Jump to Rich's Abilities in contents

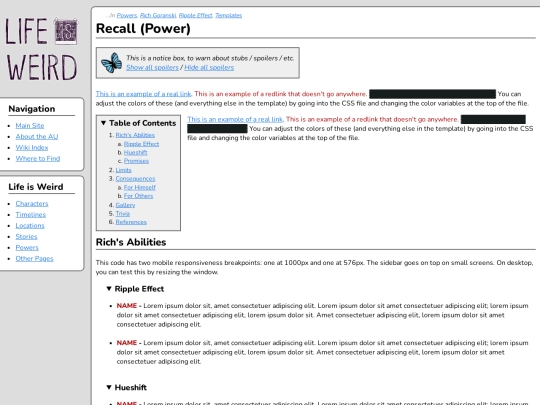[x=135, y=135]
